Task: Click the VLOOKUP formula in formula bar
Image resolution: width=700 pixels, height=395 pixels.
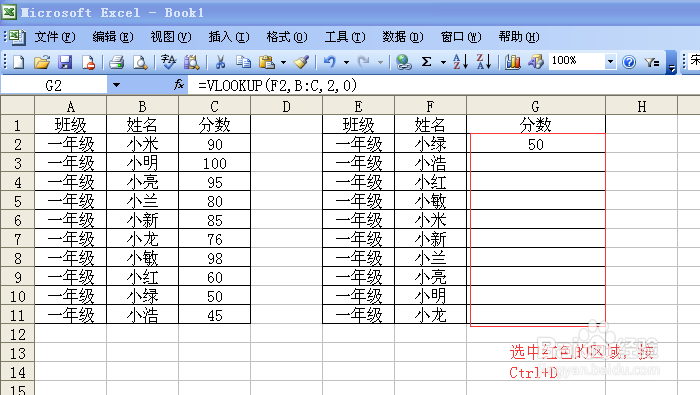Action: [277, 85]
